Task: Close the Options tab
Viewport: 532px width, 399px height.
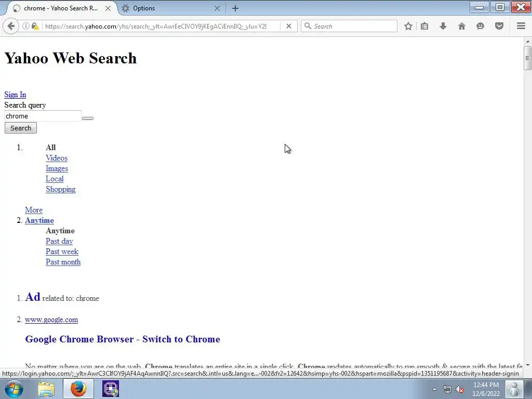Action: 217,8
